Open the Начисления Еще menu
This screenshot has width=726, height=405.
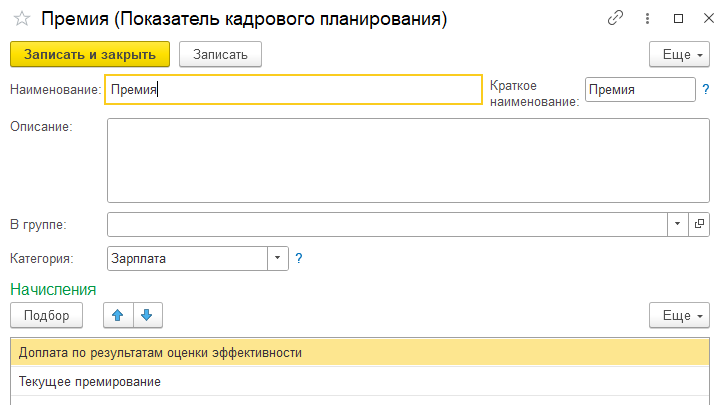coord(679,315)
